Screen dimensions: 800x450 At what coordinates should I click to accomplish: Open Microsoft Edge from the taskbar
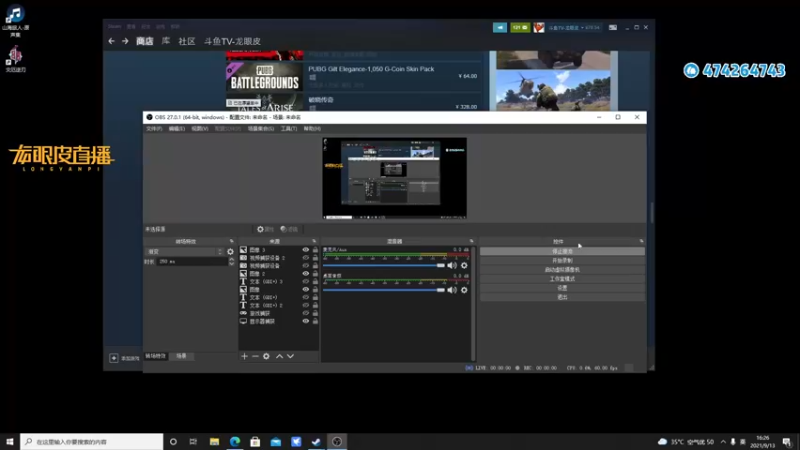[235, 441]
